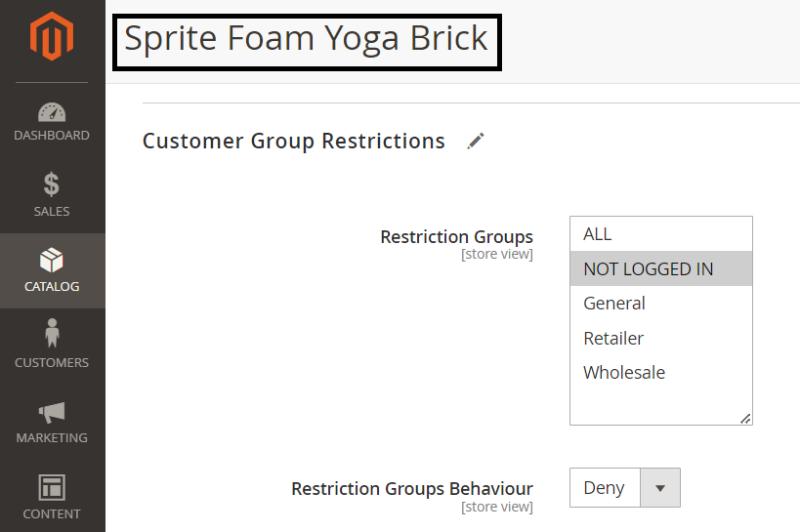Click the CATALOG menu label
This screenshot has width=800, height=532.
pyautogui.click(x=52, y=287)
